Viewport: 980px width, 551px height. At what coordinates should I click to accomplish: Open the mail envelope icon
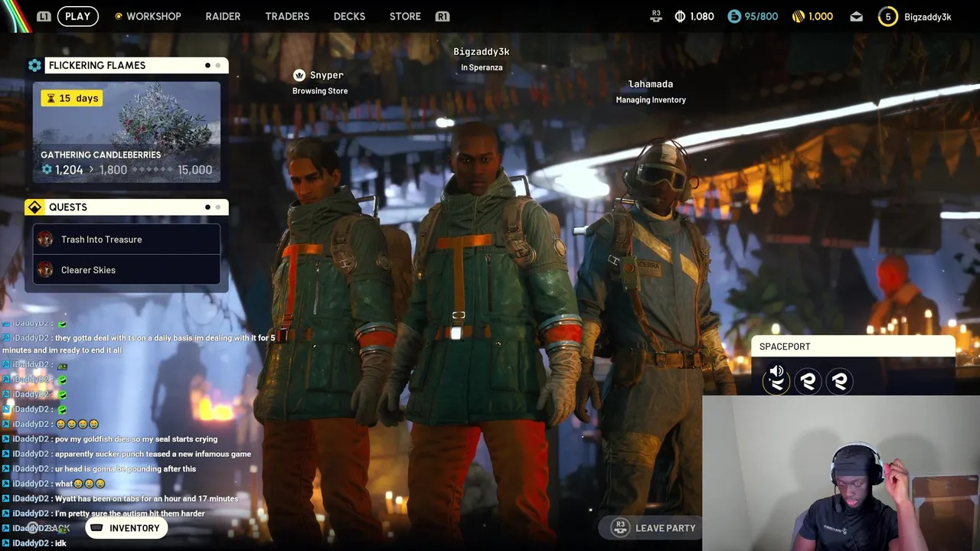coord(856,16)
